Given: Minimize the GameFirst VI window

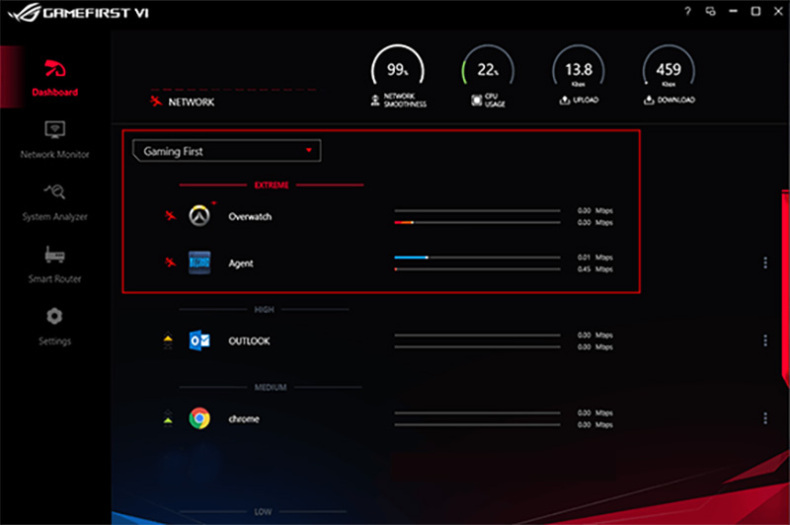Looking at the screenshot, I should tap(733, 11).
